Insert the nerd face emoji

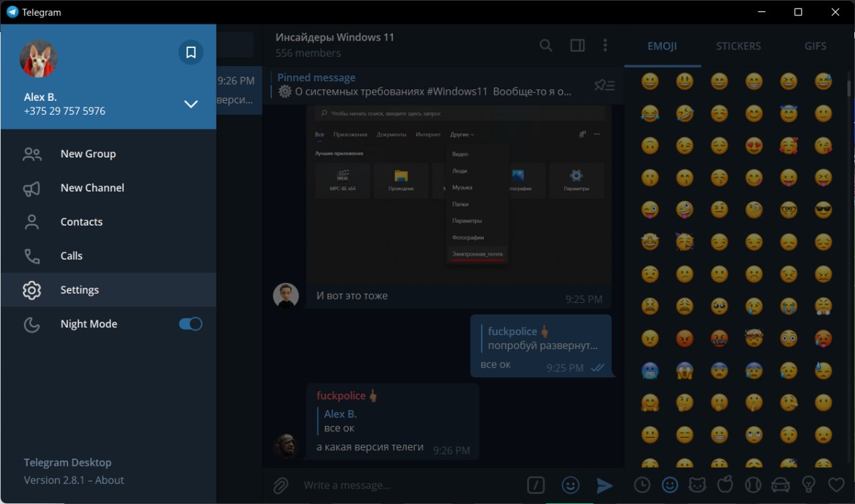click(789, 210)
